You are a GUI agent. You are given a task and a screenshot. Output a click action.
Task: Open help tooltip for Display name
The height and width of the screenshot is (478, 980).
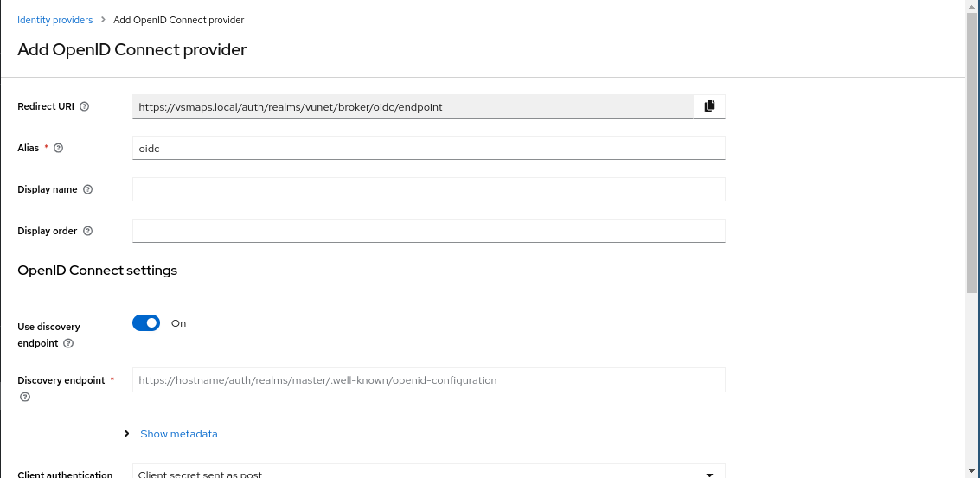(87, 190)
